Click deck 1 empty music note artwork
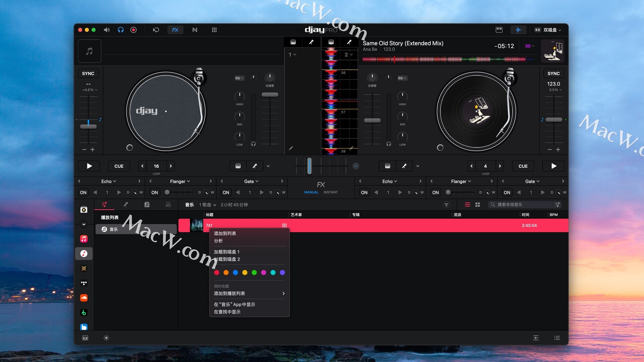Viewport: 644px width, 362px height. point(90,51)
